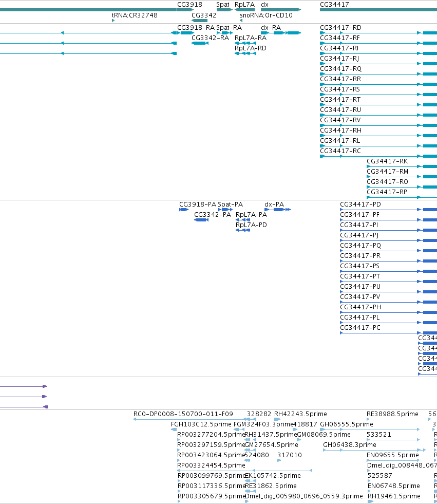This screenshot has height=504, width=437.
Task: Open the CG3342-RA transcript label
Action: [210, 38]
